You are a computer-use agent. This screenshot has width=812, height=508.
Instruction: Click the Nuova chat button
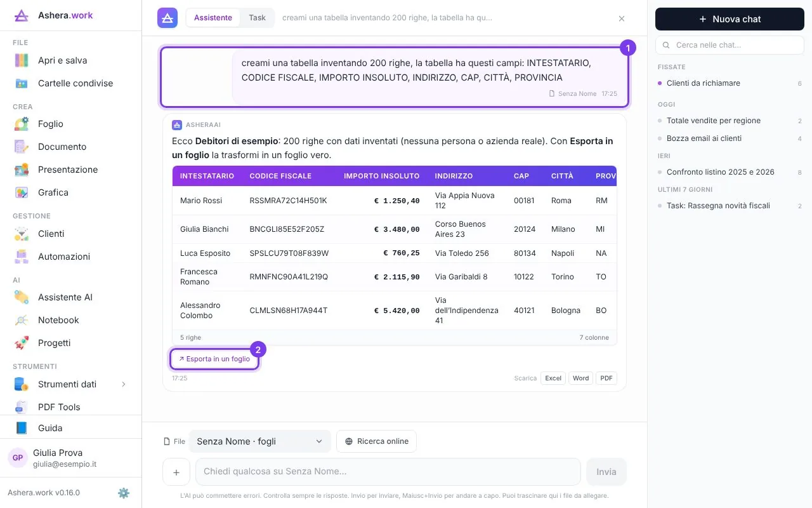(x=730, y=19)
